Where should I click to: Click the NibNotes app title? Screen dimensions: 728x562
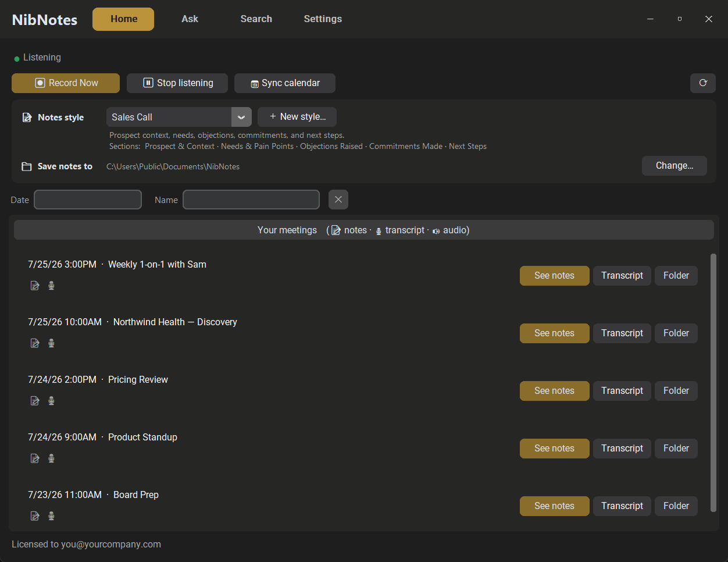pyautogui.click(x=45, y=20)
